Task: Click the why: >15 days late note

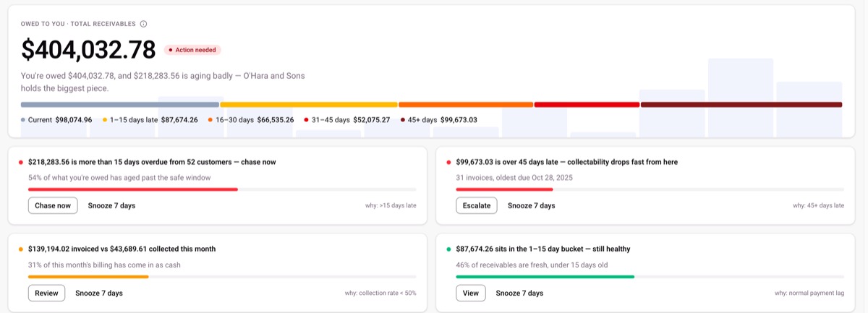Action: coord(391,205)
